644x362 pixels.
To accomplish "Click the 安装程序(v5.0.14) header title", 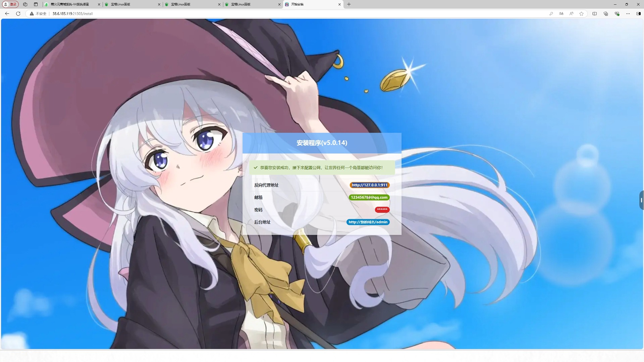I will [322, 143].
